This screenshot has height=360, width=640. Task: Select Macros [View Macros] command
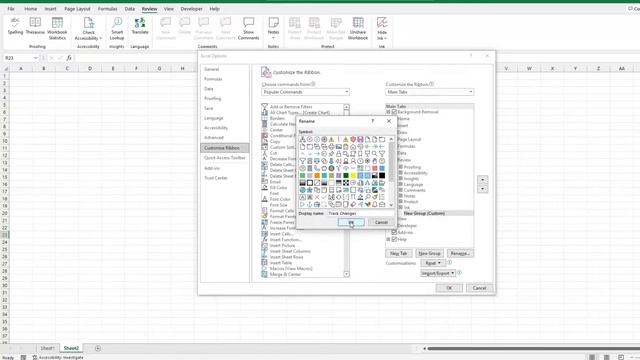(291, 269)
